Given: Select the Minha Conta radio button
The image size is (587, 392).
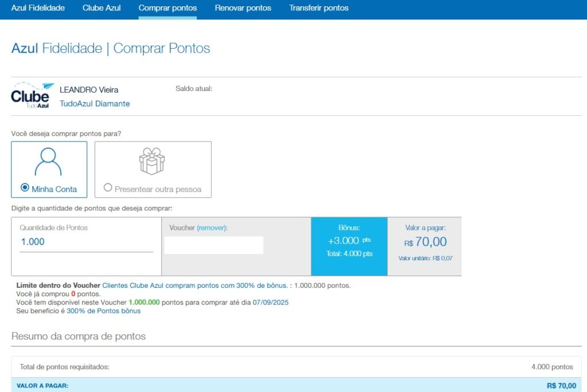Looking at the screenshot, I should (25, 188).
